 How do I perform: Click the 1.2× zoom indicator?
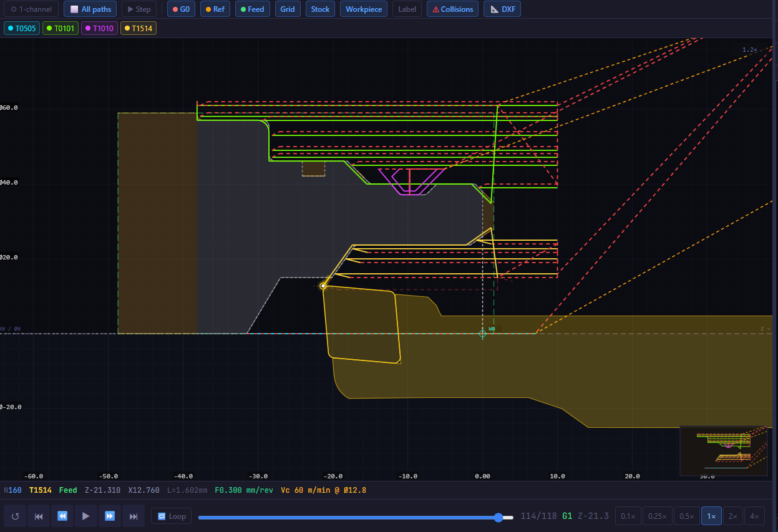[x=749, y=50]
